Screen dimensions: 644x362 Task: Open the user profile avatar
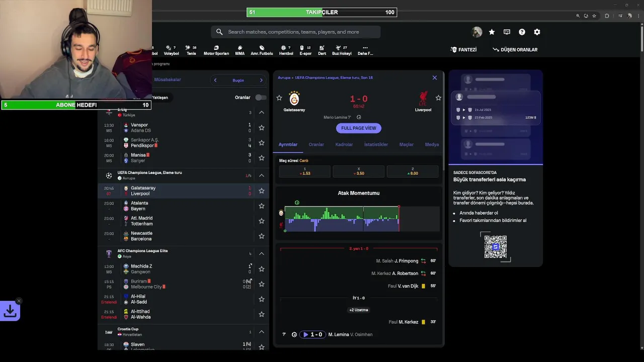click(x=476, y=32)
